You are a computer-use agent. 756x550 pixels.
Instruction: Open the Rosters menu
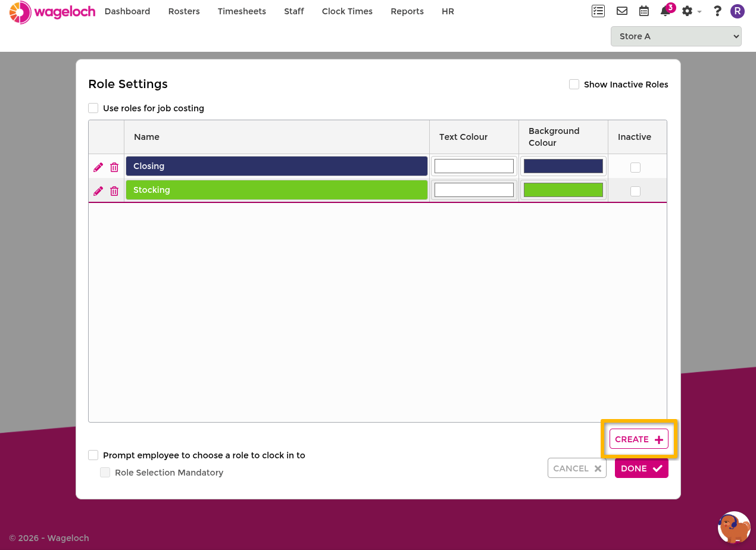(x=184, y=11)
